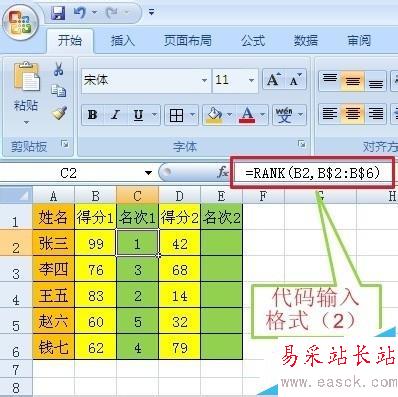Toggle bold formatting
This screenshot has width=398, height=397.
[92, 115]
